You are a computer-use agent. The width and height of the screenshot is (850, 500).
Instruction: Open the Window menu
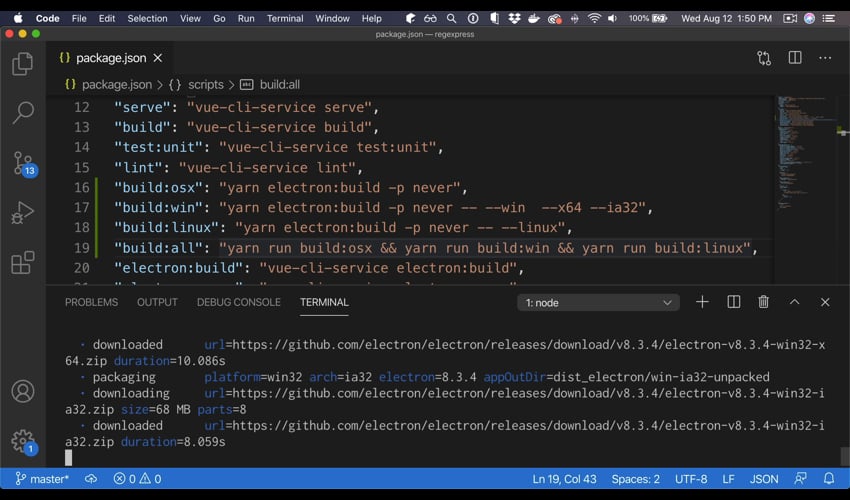pyautogui.click(x=332, y=18)
